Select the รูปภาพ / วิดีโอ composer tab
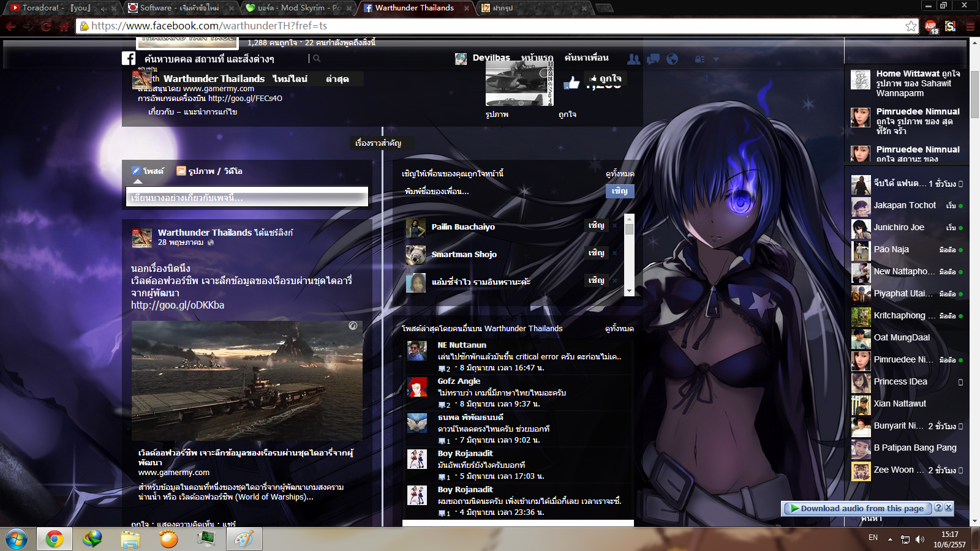The image size is (980, 551). 209,171
